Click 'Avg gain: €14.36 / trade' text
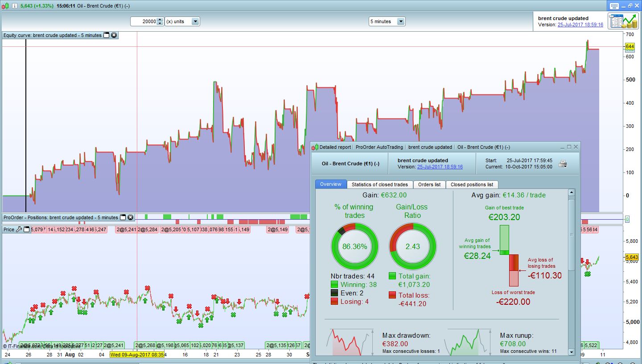 pyautogui.click(x=508, y=195)
